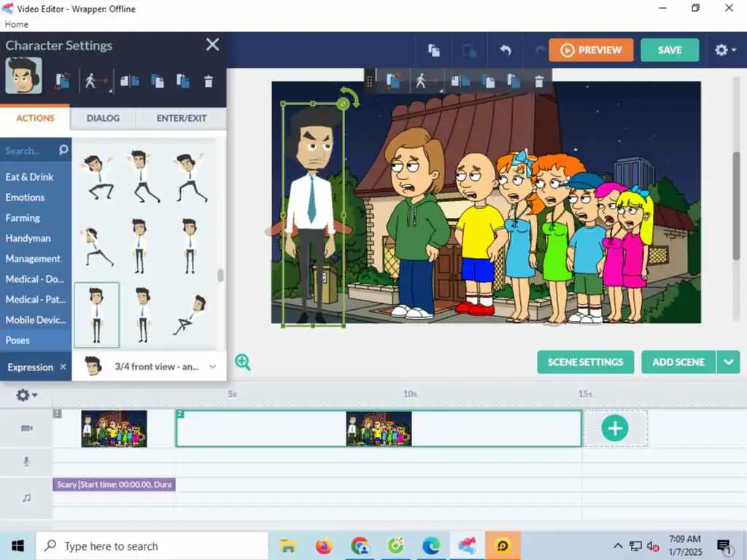This screenshot has height=560, width=747.
Task: Select the Medical - Do... category
Action: point(34,279)
